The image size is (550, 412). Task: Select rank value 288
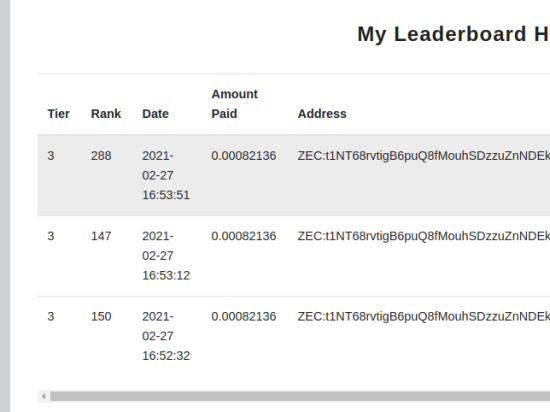click(101, 156)
